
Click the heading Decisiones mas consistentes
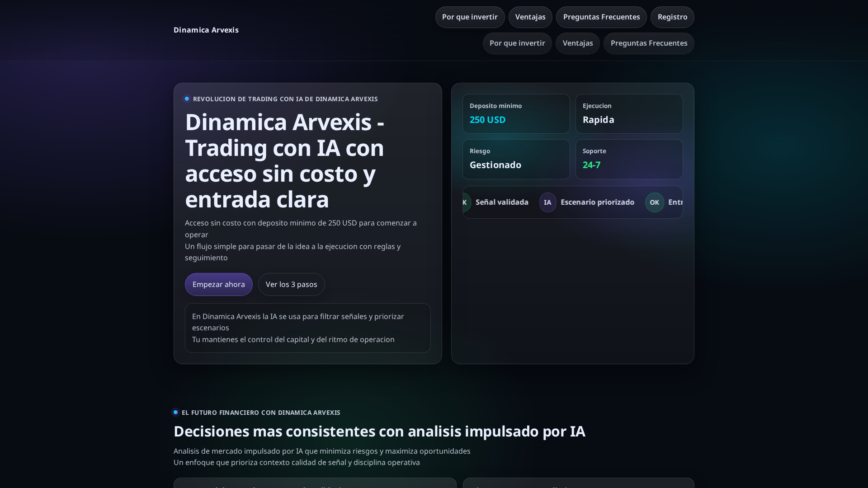tap(379, 431)
